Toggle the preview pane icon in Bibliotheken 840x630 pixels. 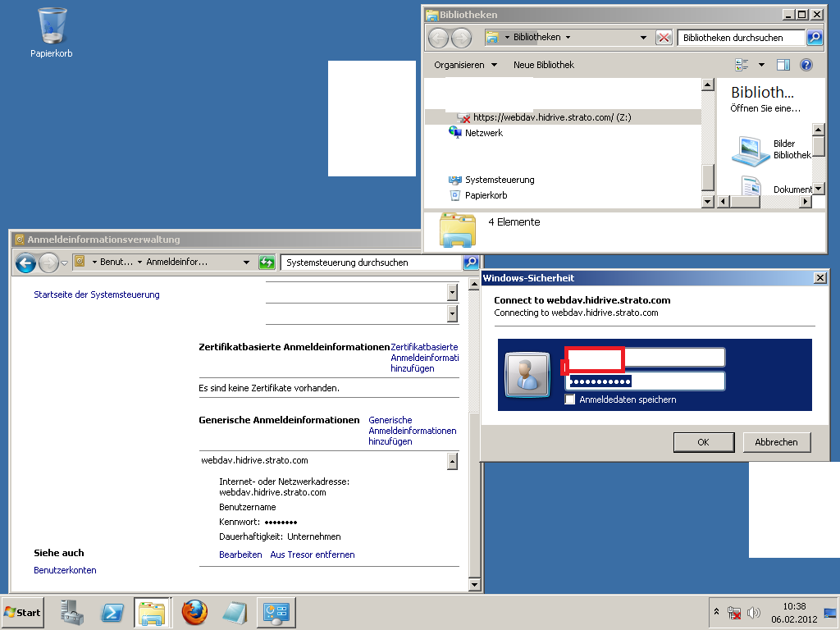(783, 65)
